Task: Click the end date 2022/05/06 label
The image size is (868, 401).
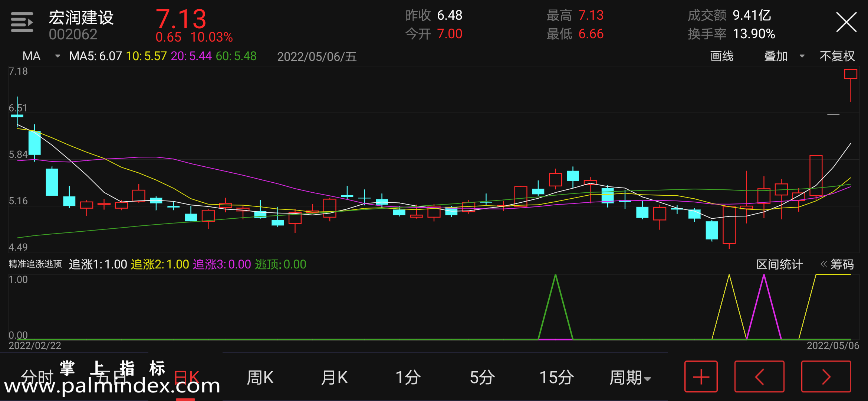Action: tap(833, 346)
